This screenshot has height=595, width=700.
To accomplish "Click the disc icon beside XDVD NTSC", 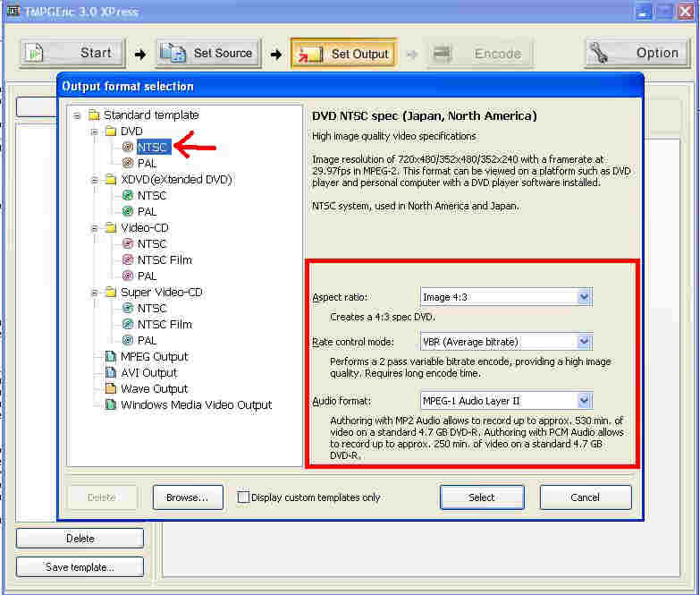I will [x=128, y=196].
